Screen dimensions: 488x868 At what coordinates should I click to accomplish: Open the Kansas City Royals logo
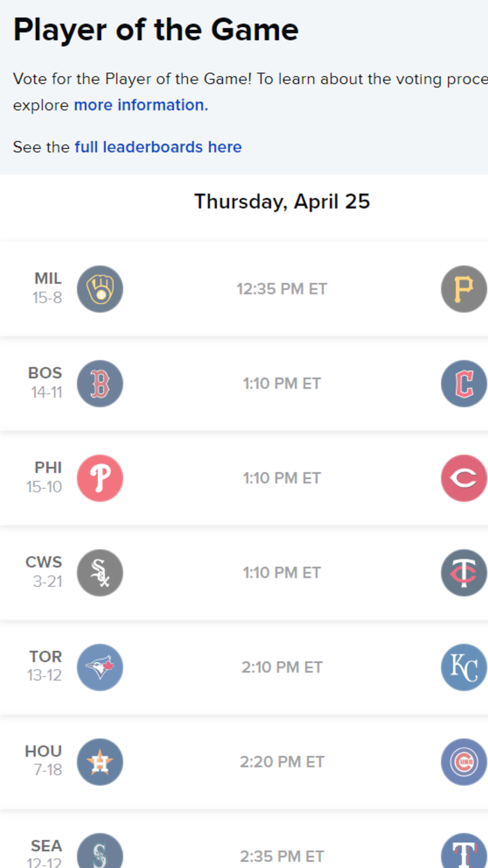pos(464,667)
